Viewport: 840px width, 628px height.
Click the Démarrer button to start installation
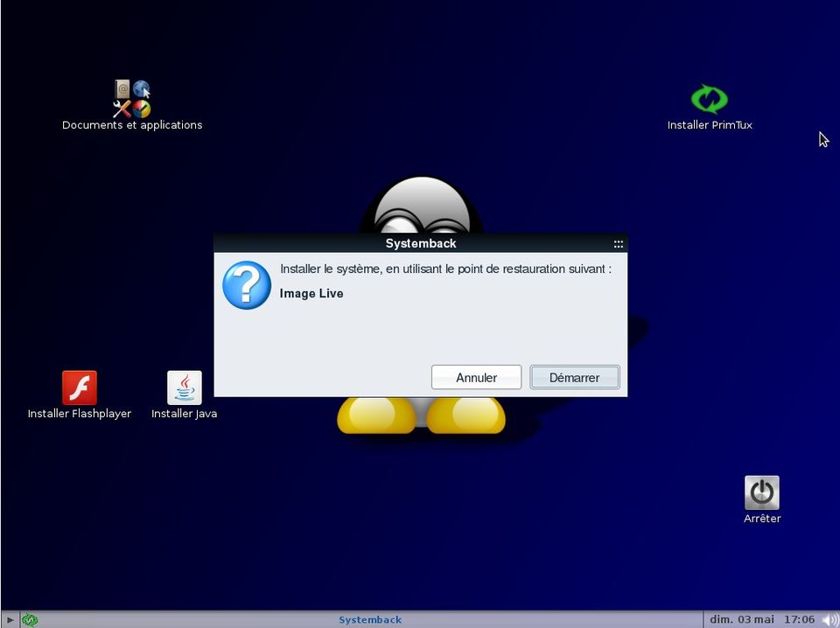(x=574, y=377)
